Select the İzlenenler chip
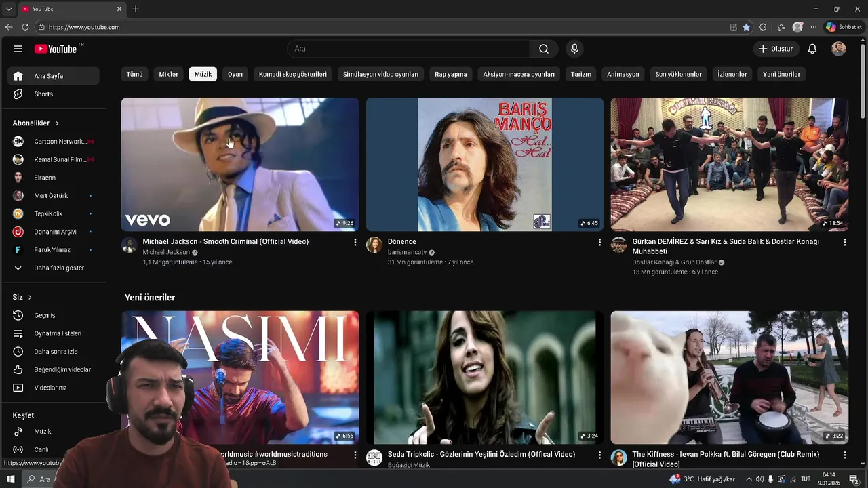 (x=732, y=74)
